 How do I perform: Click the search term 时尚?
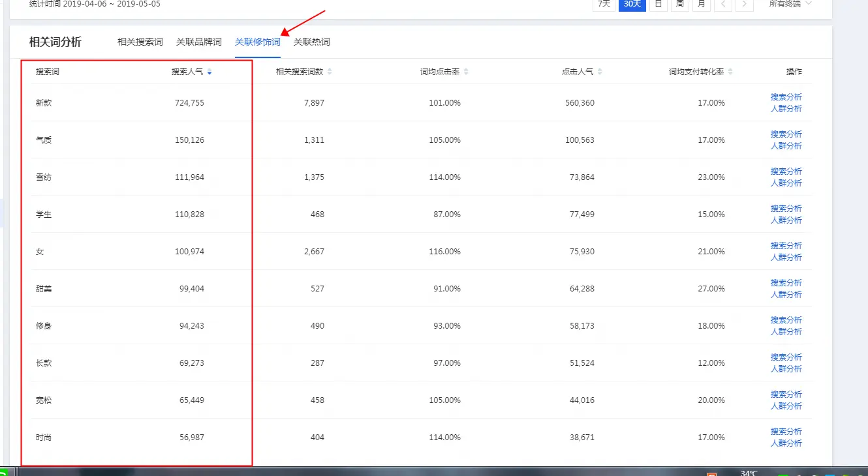tap(44, 438)
